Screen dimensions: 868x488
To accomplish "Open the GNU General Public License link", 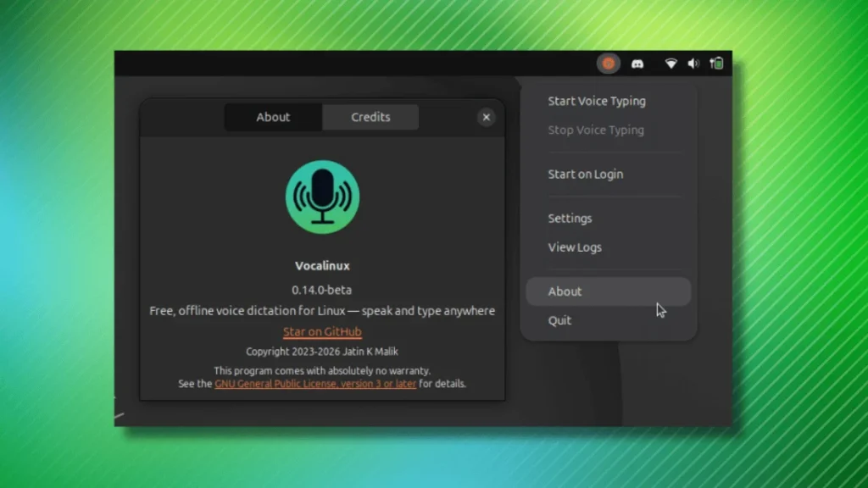I will pyautogui.click(x=315, y=384).
